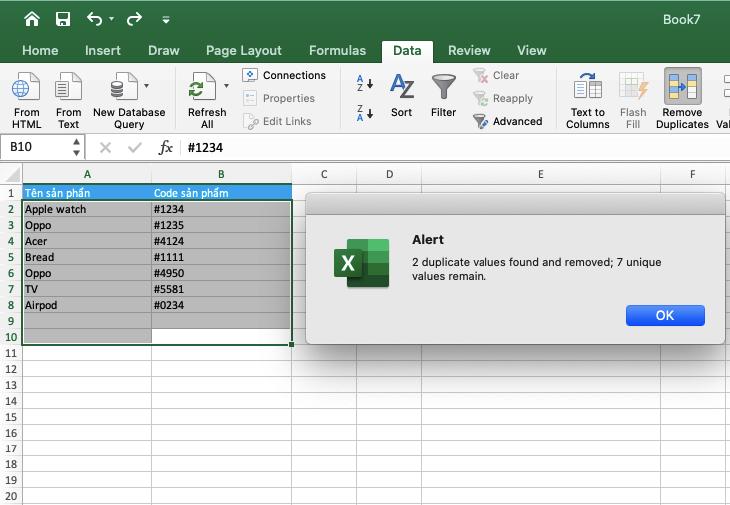Screen dimensions: 730x505
Task: Click the cell with code #4124
Action: [x=222, y=241]
